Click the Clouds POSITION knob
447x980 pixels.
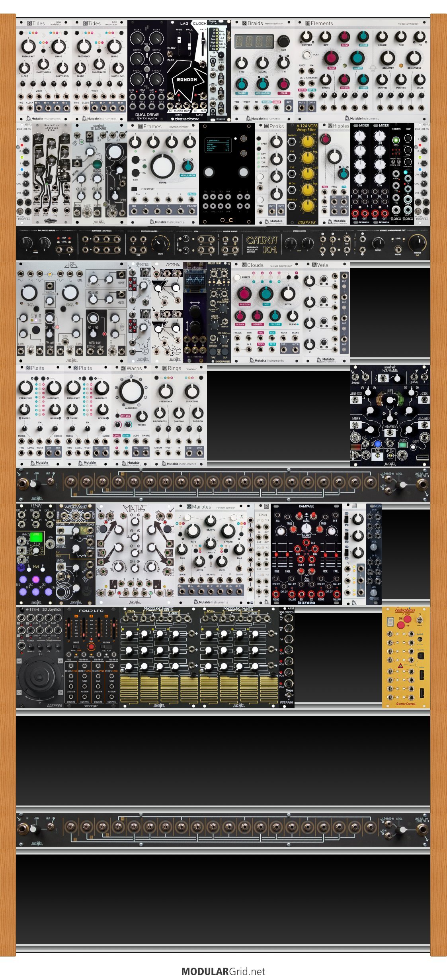point(244,294)
